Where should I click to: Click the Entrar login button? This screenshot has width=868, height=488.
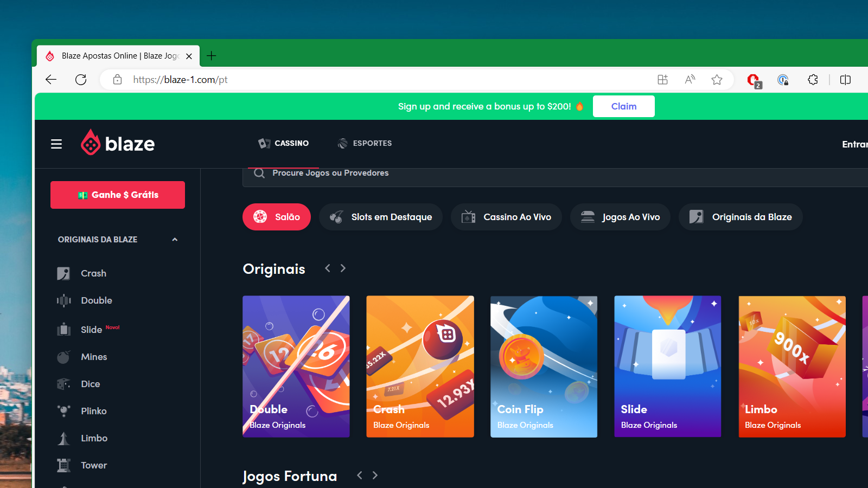coord(854,144)
